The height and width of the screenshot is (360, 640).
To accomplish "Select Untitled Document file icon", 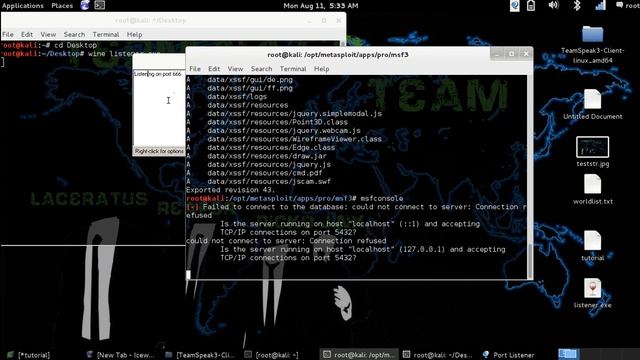I will point(593,104).
